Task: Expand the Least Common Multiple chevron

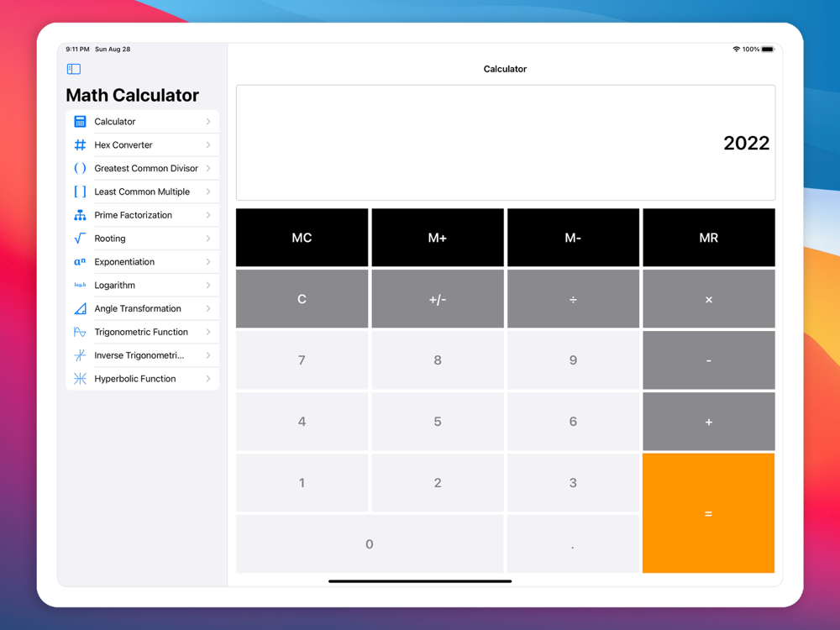Action: point(208,192)
